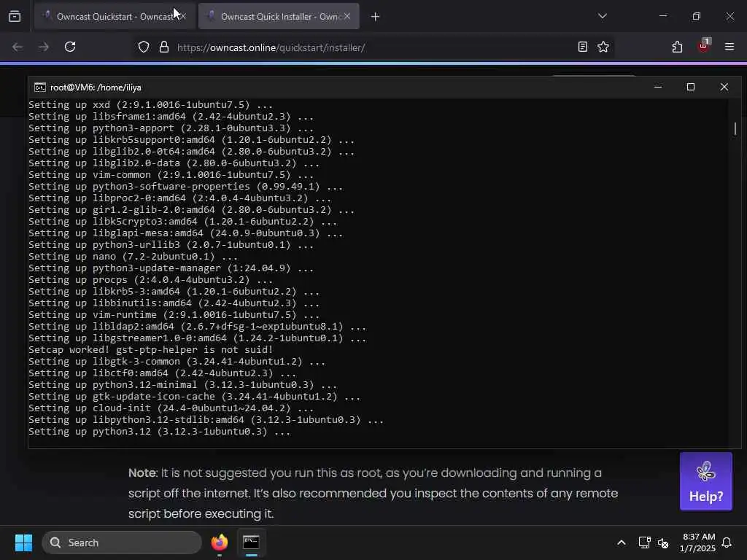This screenshot has width=747, height=560.
Task: Click line "Setting up python3-apport"
Action: point(171,128)
